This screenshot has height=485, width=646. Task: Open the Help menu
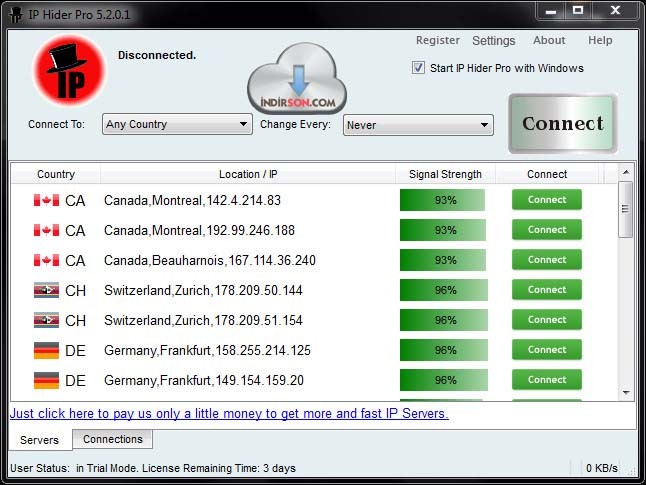[x=600, y=40]
